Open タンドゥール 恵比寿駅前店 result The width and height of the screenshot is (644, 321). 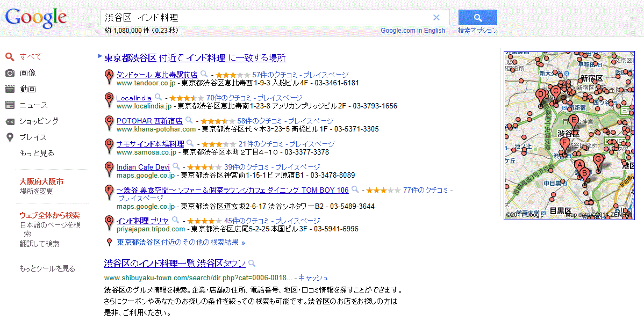157,75
